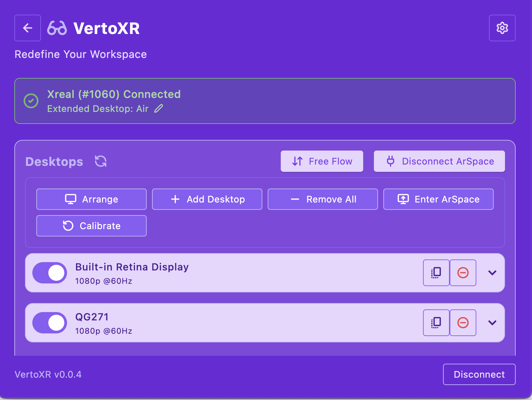Add a new desktop
The height and width of the screenshot is (400, 532).
[x=207, y=199]
